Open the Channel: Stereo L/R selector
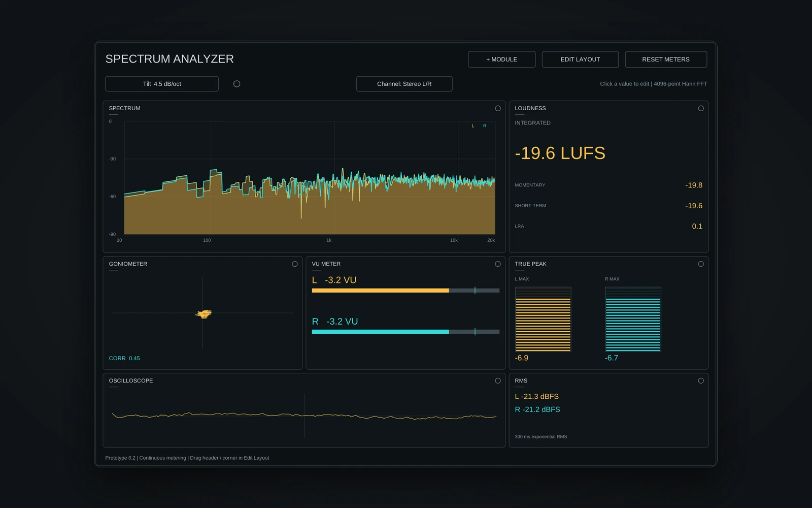 click(x=404, y=84)
